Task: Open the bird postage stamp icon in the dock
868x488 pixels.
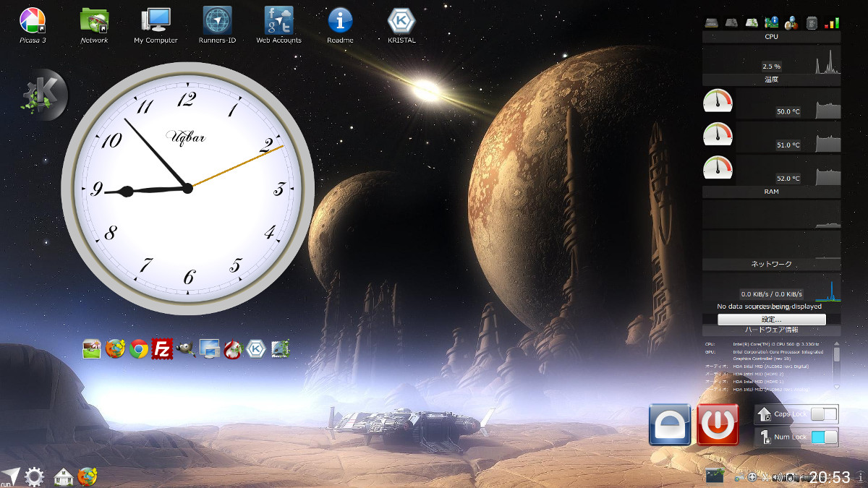Action: 280,349
